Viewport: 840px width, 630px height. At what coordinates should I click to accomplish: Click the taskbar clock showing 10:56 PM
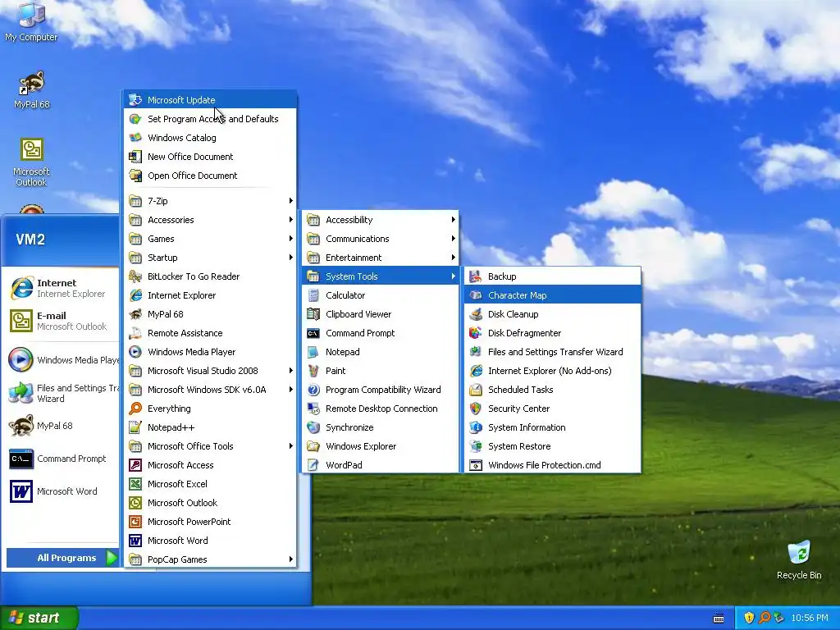tap(810, 618)
